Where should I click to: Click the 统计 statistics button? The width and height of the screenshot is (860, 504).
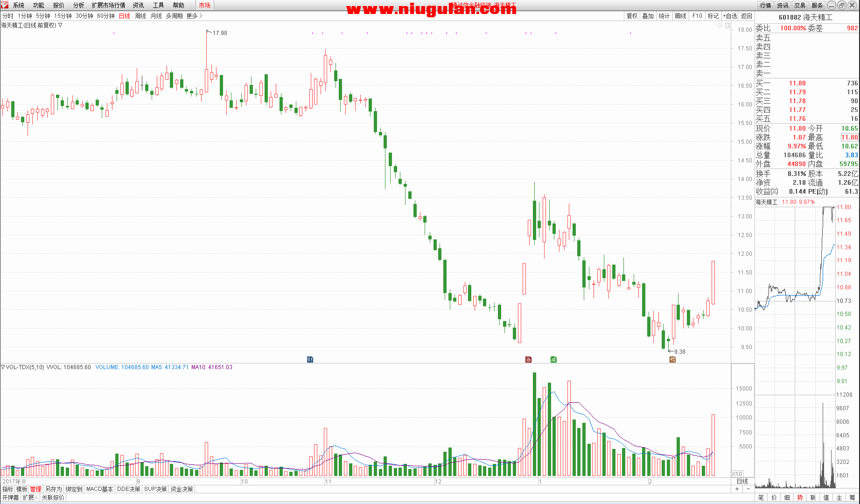(664, 16)
